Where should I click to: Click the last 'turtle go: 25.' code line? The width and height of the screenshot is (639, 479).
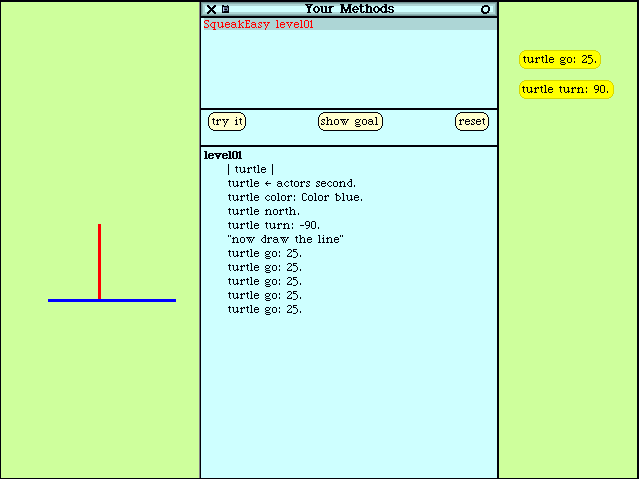[x=264, y=309]
